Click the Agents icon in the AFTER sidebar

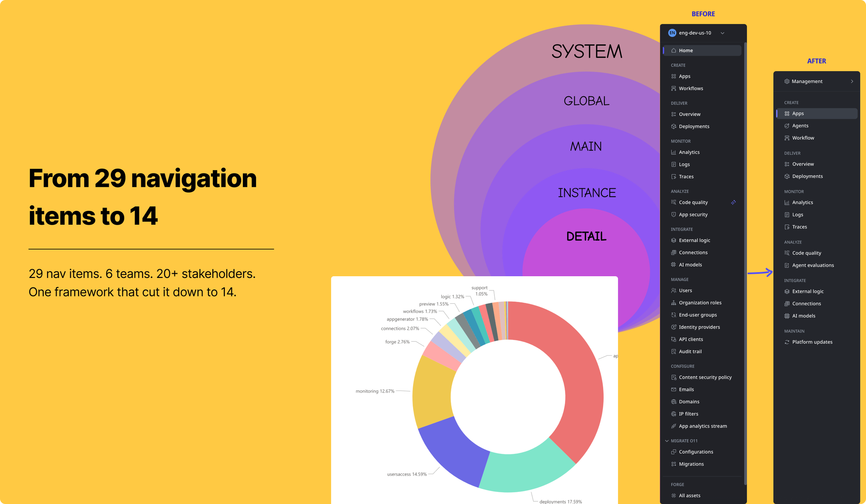coord(787,126)
